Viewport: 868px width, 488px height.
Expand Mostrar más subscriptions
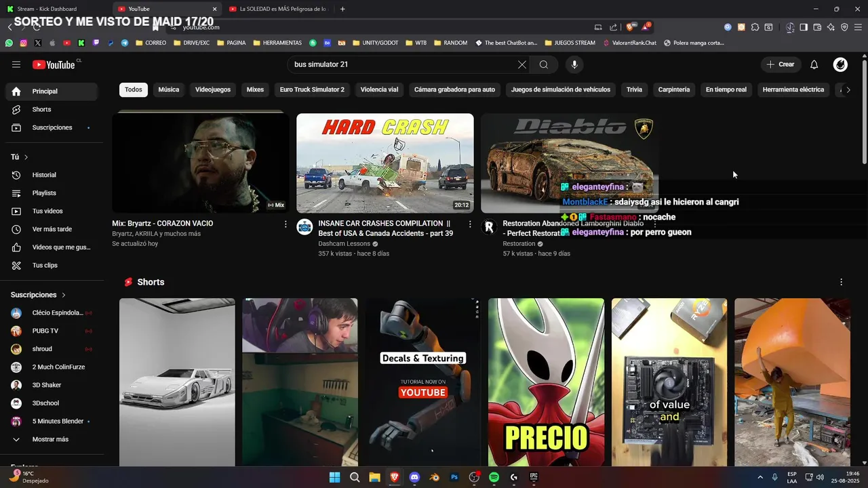52,439
